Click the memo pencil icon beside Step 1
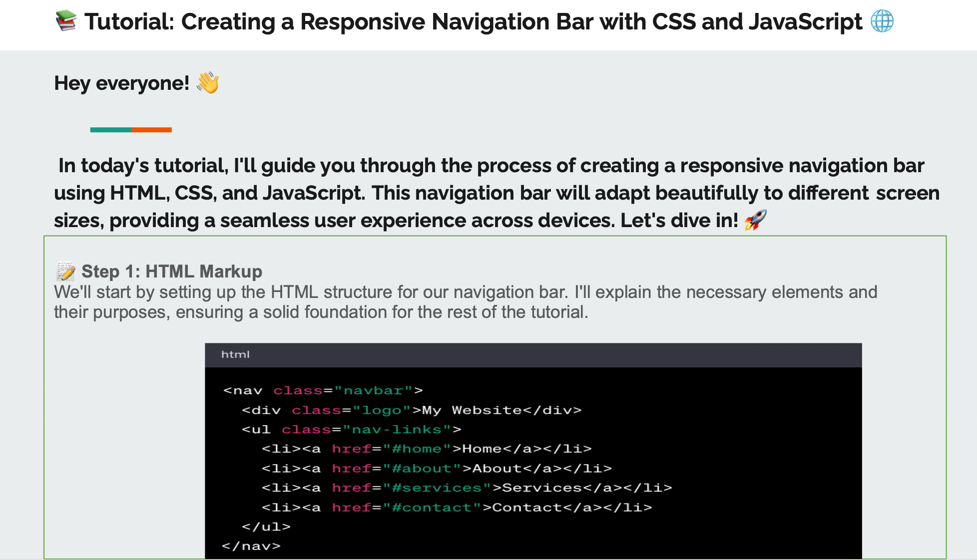 [x=65, y=272]
